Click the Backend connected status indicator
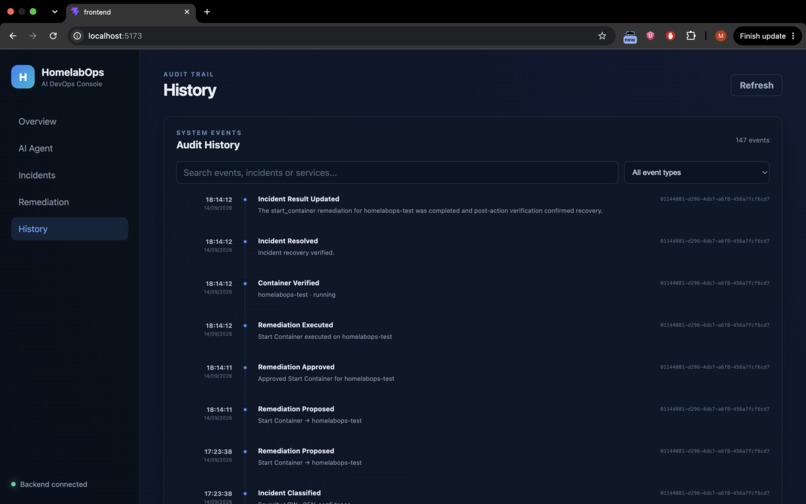The height and width of the screenshot is (504, 806). click(49, 484)
